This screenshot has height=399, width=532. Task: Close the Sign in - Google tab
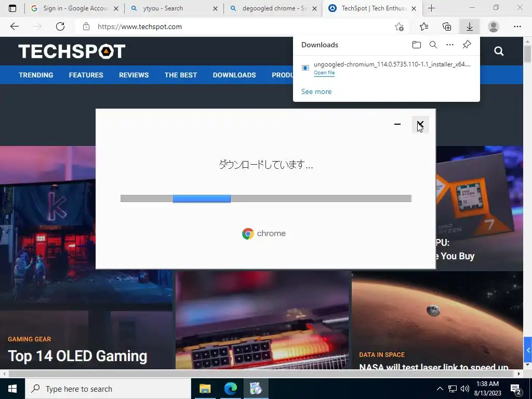(x=116, y=8)
